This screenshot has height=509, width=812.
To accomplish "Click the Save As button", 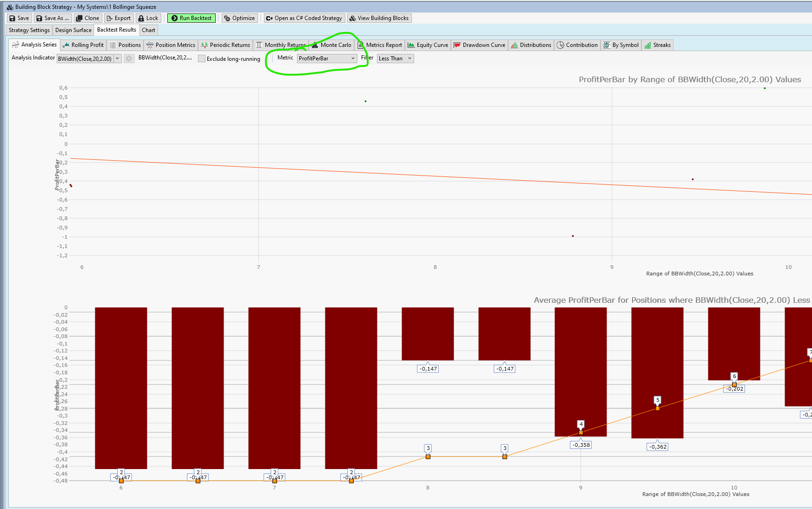I will point(53,18).
